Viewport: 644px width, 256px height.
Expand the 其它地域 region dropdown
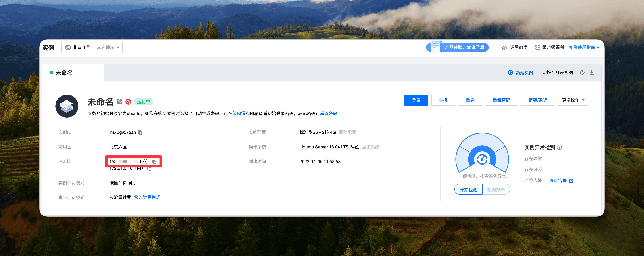[108, 48]
